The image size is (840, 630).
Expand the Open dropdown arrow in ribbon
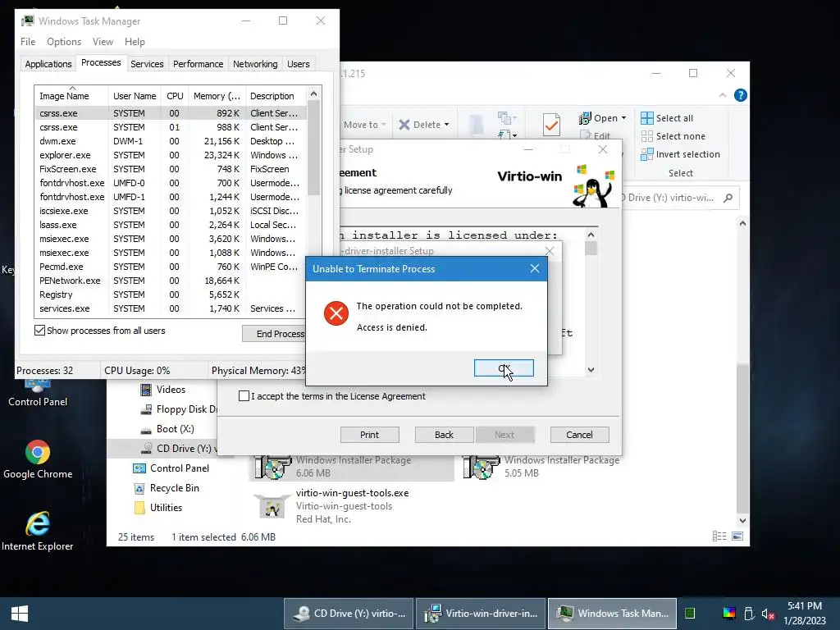623,118
